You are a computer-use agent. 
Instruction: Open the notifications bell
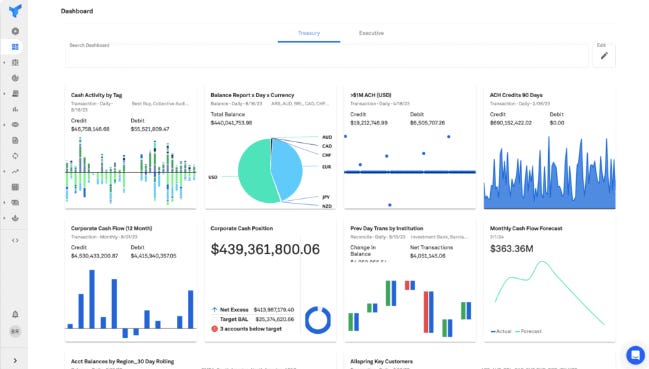point(15,314)
